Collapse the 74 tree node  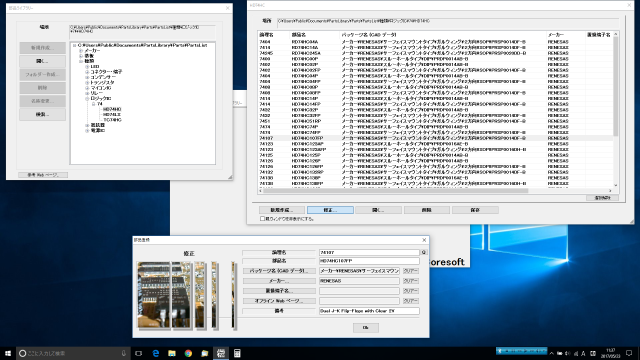click(x=93, y=104)
